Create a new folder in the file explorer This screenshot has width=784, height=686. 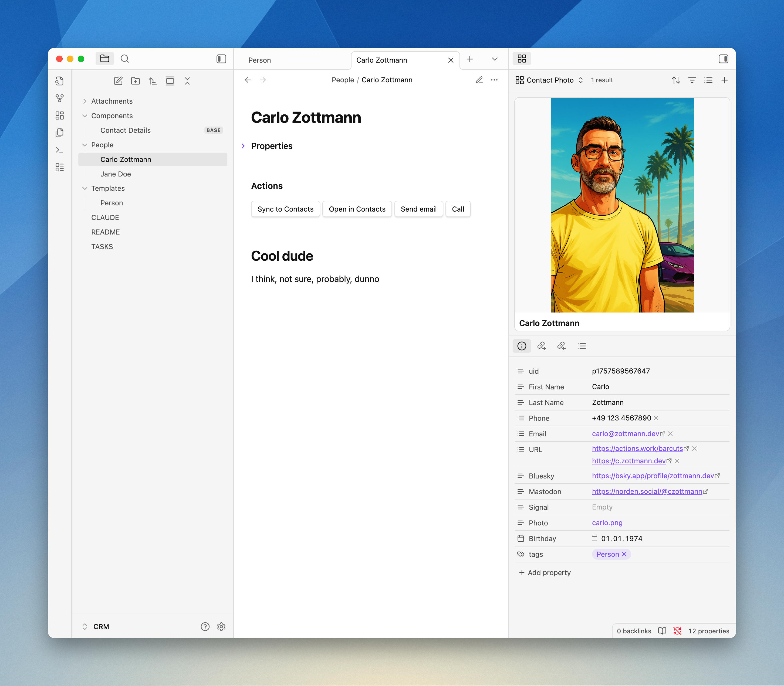(136, 81)
